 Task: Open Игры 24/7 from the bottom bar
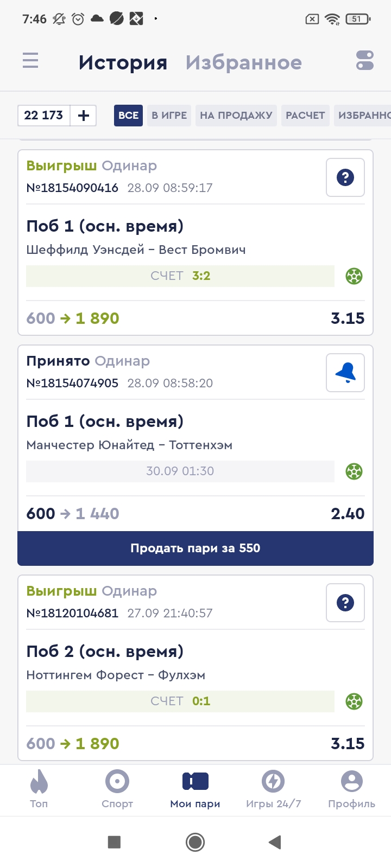point(273,789)
